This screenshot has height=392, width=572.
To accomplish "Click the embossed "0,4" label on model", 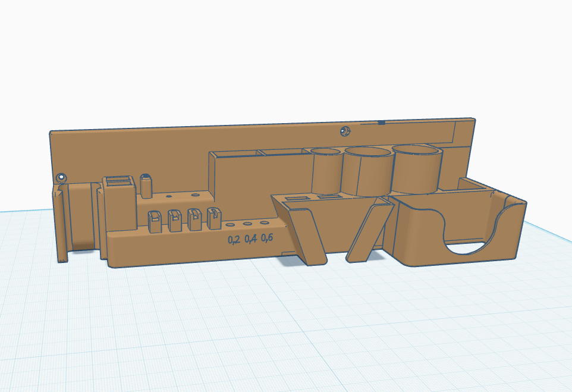I will tap(250, 239).
